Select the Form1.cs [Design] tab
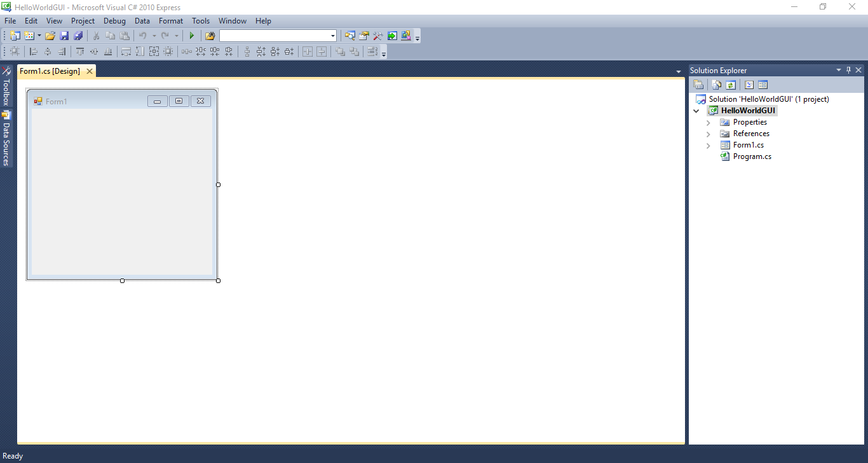This screenshot has height=463, width=868. coord(50,71)
